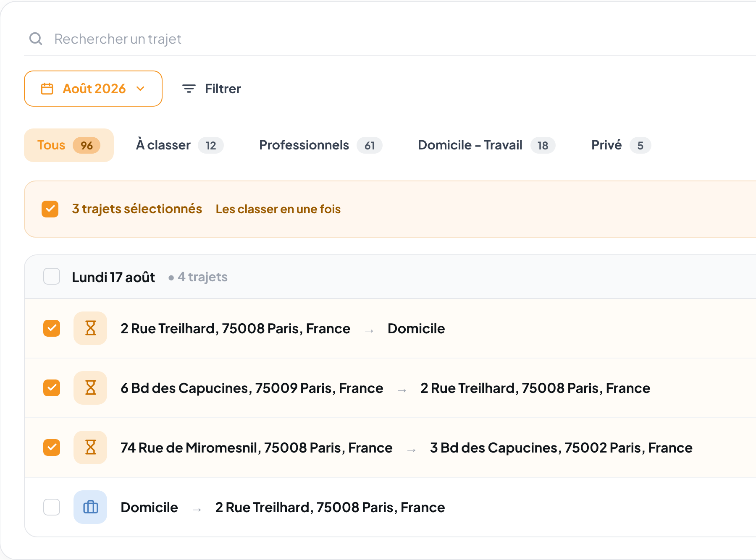Viewport: 756px width, 560px height.
Task: Click the search magnifier icon
Action: (x=36, y=39)
